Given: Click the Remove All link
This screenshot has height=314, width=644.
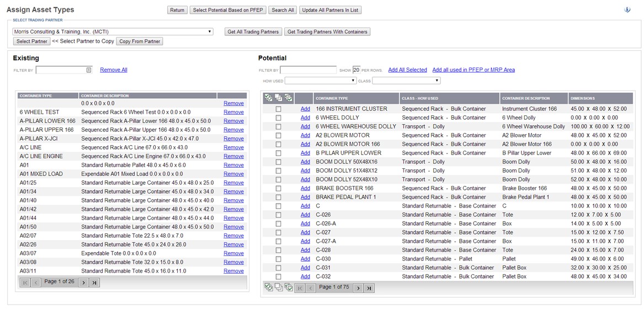Looking at the screenshot, I should 114,70.
